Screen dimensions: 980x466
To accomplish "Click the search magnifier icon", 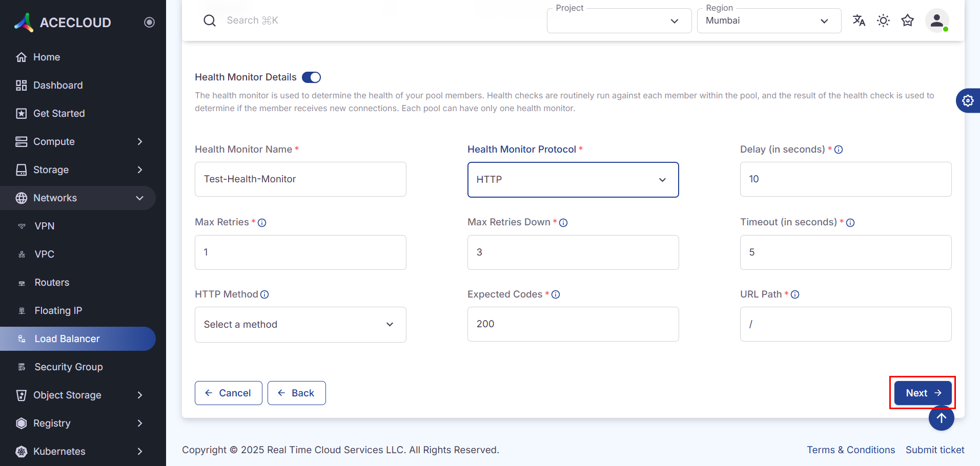I will 210,20.
